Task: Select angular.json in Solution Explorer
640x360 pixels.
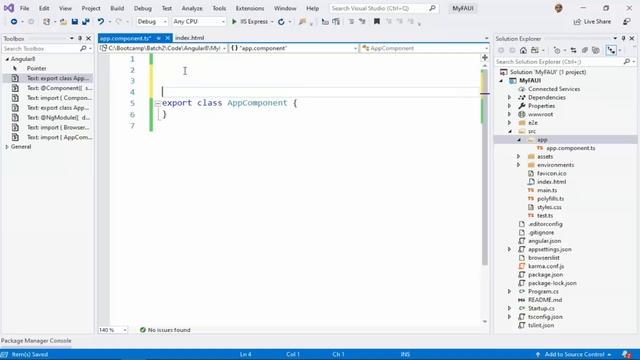Action: pos(544,241)
